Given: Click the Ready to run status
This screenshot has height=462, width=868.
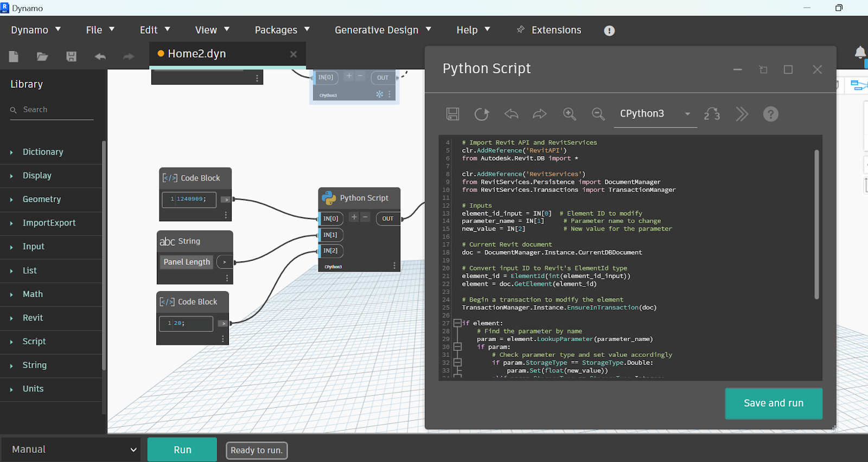Looking at the screenshot, I should (257, 450).
